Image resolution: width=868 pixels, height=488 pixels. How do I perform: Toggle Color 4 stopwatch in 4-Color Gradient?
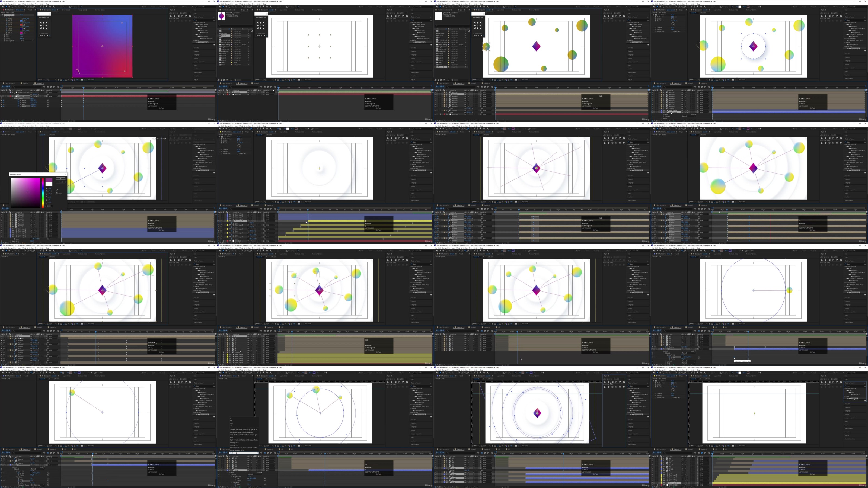point(7,33)
